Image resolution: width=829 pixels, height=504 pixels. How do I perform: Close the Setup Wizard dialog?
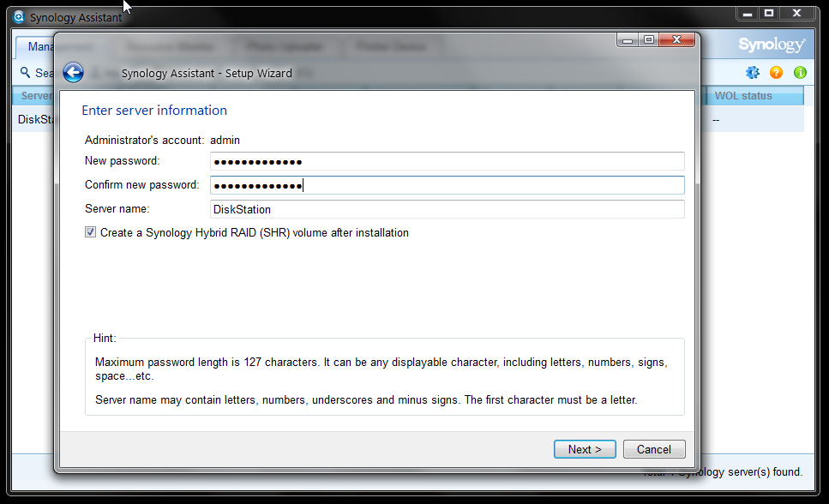tap(676, 39)
